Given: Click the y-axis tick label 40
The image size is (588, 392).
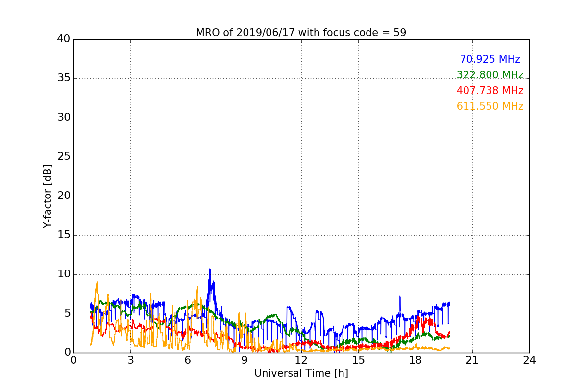Looking at the screenshot, I should (64, 39).
